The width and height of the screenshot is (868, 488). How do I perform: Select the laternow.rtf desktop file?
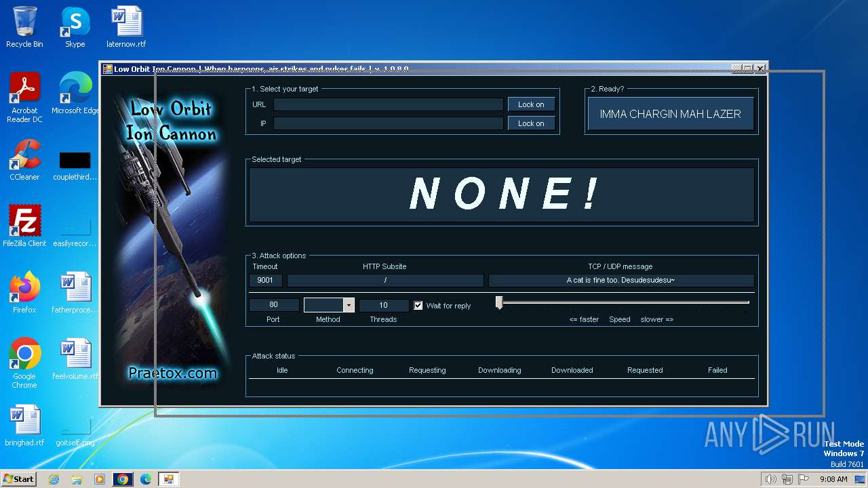126,27
